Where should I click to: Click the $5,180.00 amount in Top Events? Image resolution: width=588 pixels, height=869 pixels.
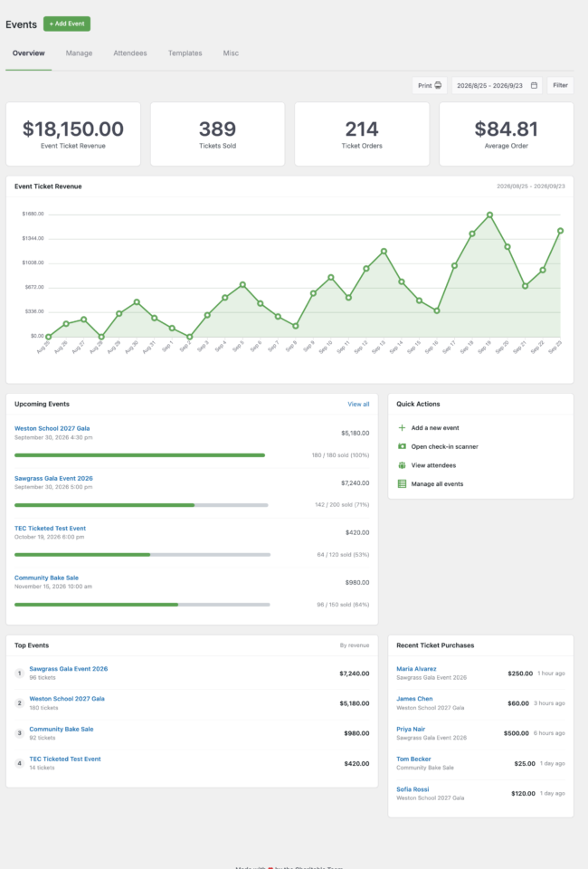point(355,703)
